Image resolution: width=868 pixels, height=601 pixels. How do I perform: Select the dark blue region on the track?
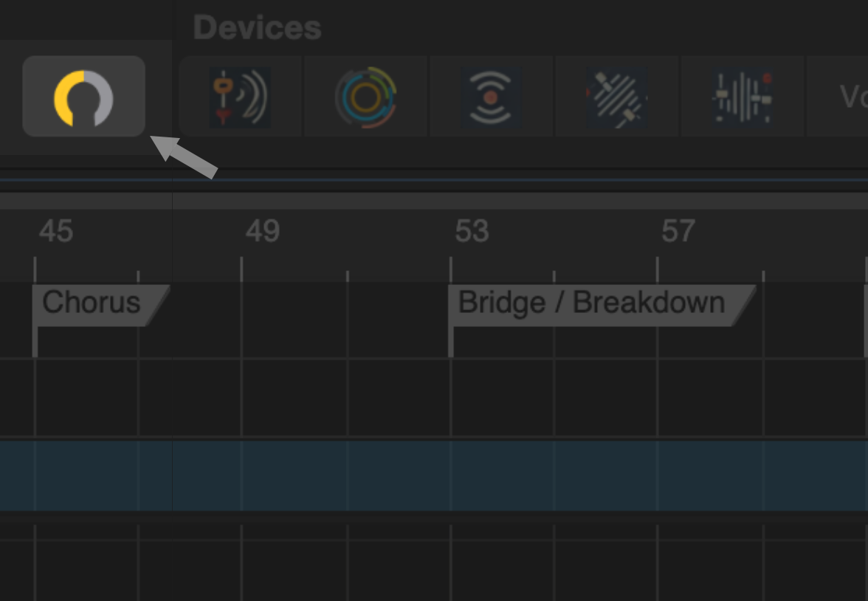[x=434, y=475]
